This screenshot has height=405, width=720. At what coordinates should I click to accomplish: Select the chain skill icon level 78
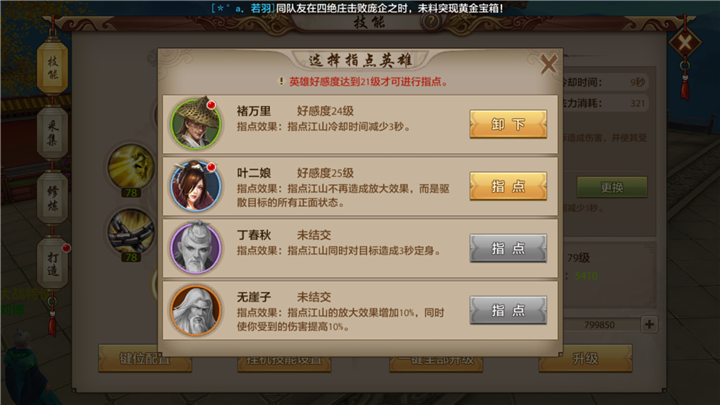pyautogui.click(x=131, y=231)
